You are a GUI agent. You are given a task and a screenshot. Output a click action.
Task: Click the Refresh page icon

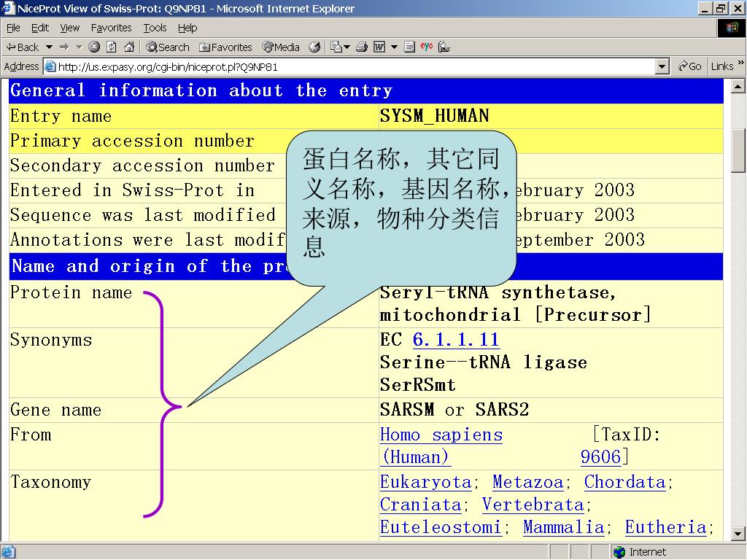pos(112,47)
